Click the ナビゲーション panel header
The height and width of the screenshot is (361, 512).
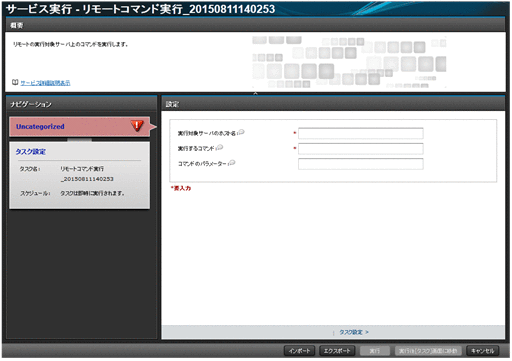point(81,104)
